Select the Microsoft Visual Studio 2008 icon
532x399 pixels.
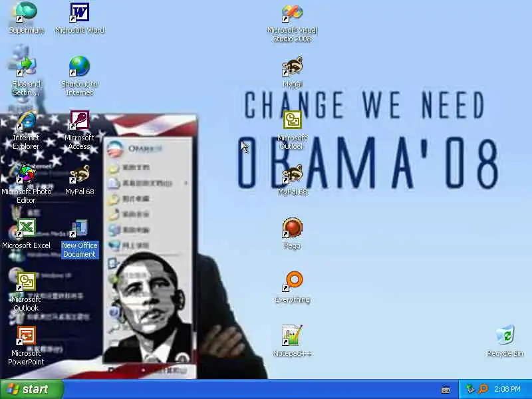click(292, 12)
